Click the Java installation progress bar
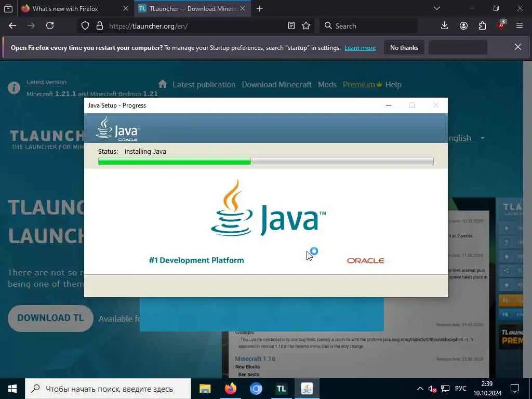The image size is (532, 399). click(x=265, y=161)
